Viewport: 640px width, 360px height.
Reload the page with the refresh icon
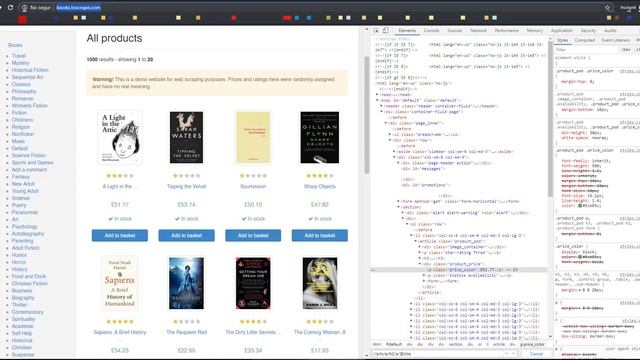[10, 7]
